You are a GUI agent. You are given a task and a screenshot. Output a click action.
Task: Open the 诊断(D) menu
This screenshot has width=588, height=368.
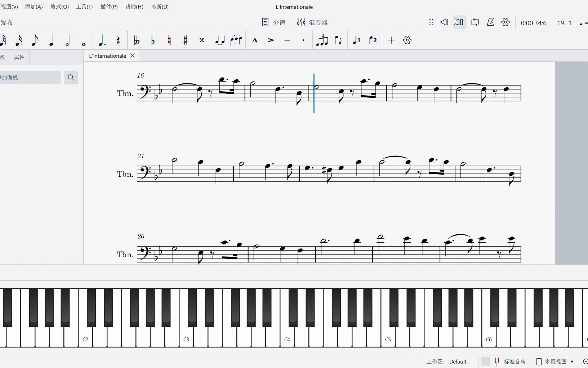160,7
